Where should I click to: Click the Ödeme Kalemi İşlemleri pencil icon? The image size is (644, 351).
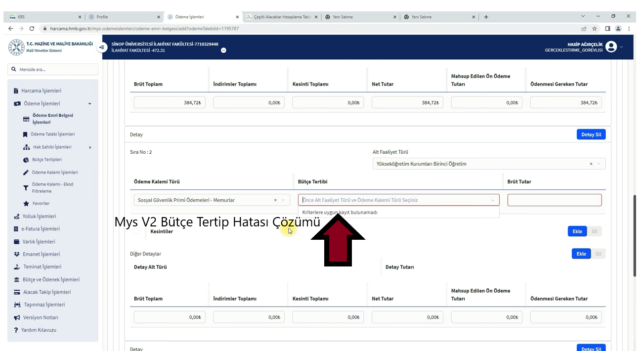pos(26,173)
